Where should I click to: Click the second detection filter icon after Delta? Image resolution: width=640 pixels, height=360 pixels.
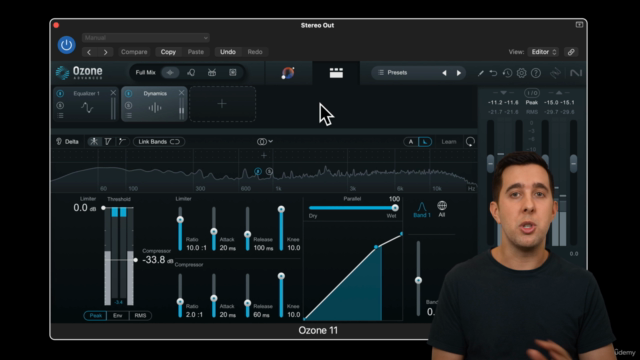tap(108, 142)
